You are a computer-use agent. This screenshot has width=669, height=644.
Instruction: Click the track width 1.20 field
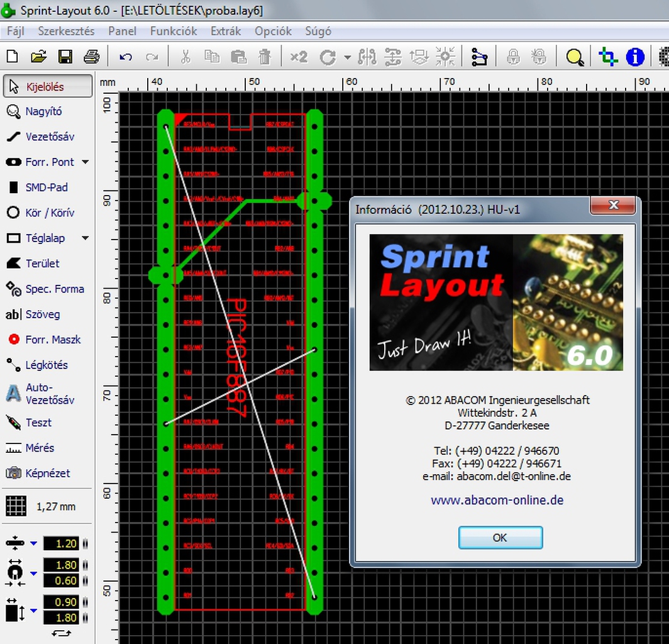(62, 543)
